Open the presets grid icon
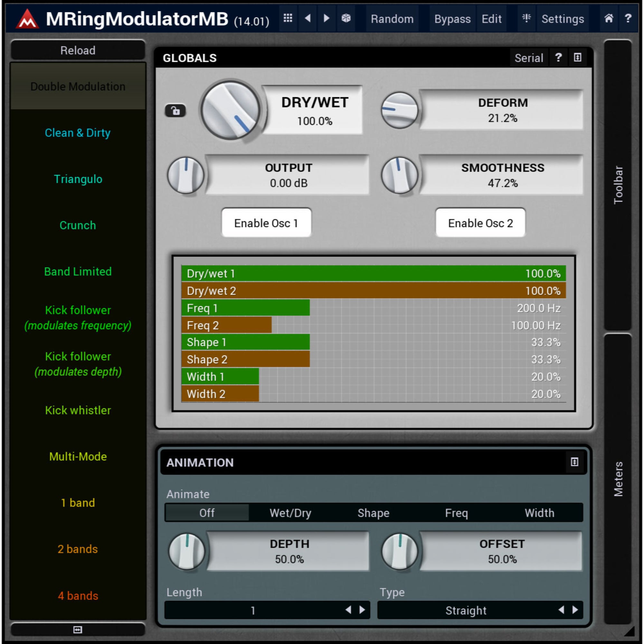The width and height of the screenshot is (644, 644). pyautogui.click(x=288, y=18)
